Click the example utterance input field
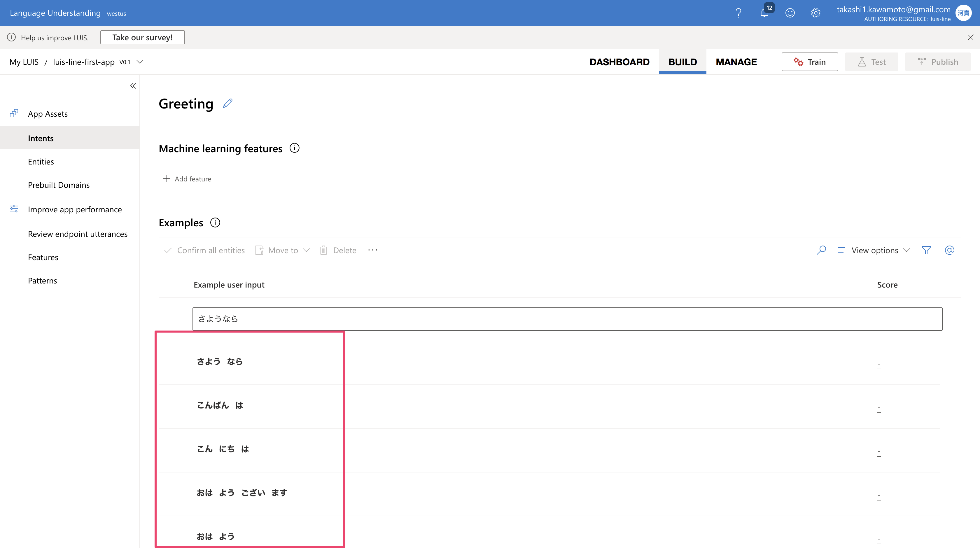 [567, 319]
